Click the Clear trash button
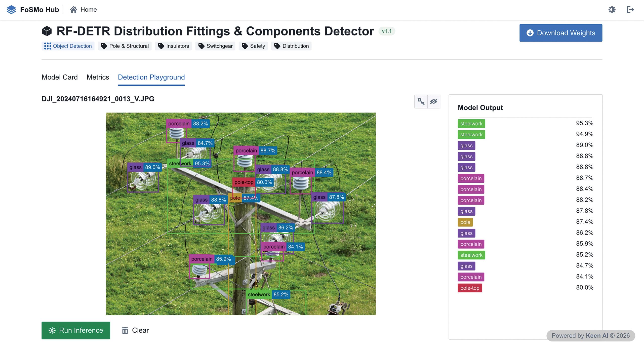The width and height of the screenshot is (644, 348). click(135, 330)
